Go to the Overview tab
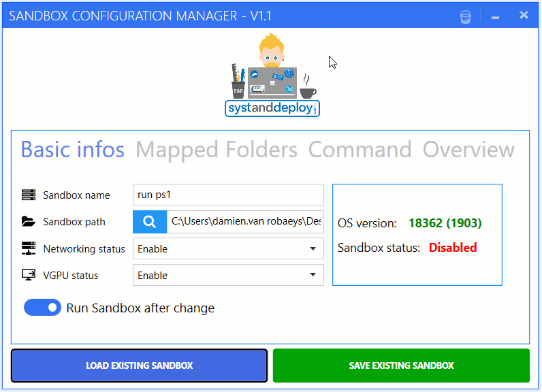The width and height of the screenshot is (542, 392). click(x=468, y=150)
